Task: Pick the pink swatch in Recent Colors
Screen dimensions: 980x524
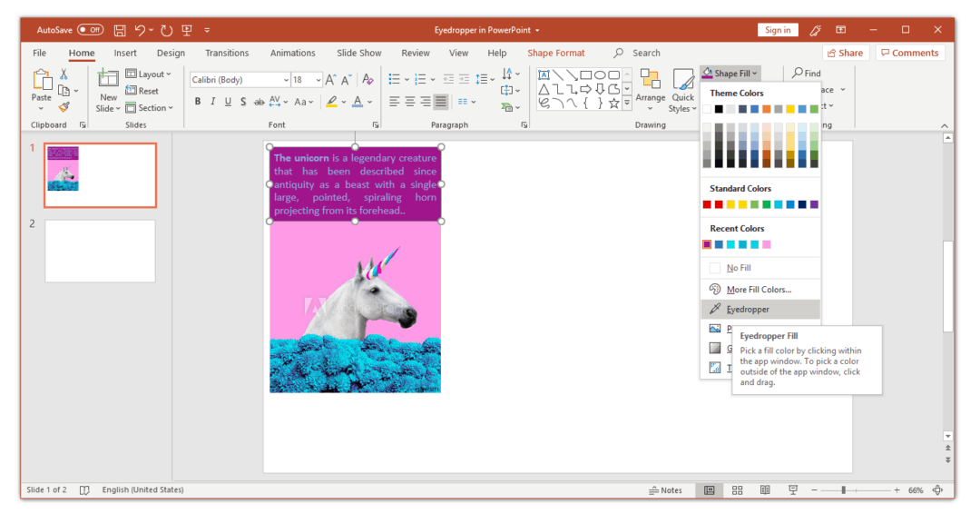Action: click(766, 244)
